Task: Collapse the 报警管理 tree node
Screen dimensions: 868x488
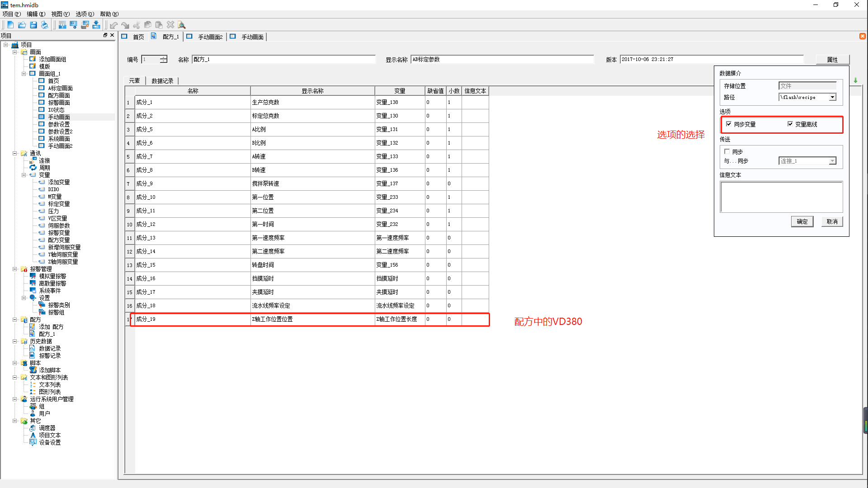Action: click(14, 269)
